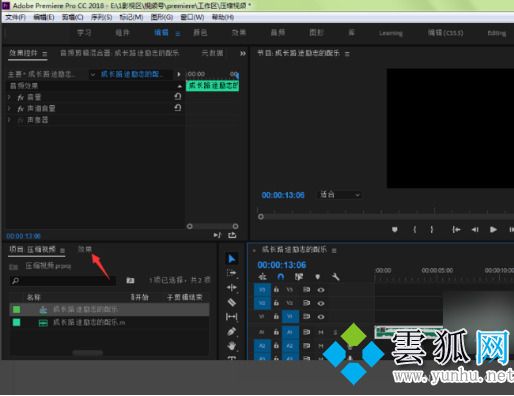Click Add Marker in Program monitor
Screen dimensions: 514x396
tap(395, 229)
